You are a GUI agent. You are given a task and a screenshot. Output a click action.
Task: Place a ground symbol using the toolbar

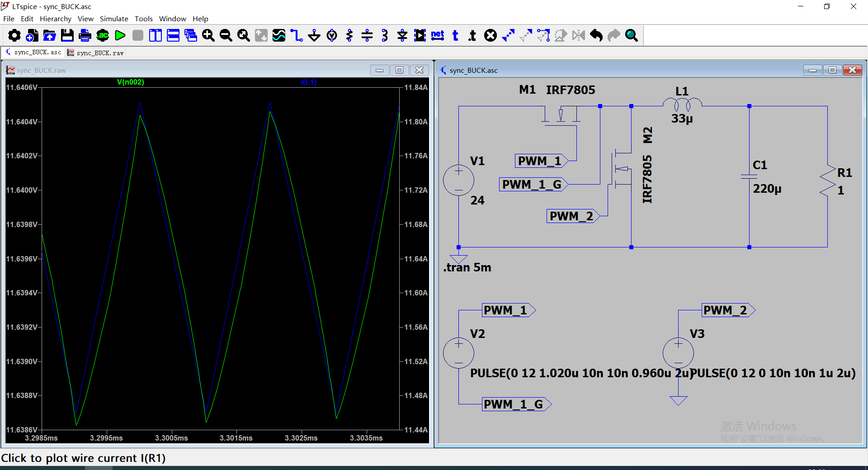[314, 35]
